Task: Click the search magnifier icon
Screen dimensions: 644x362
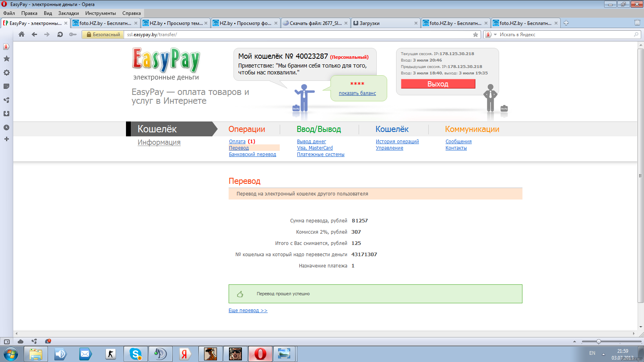Action: pyautogui.click(x=636, y=35)
